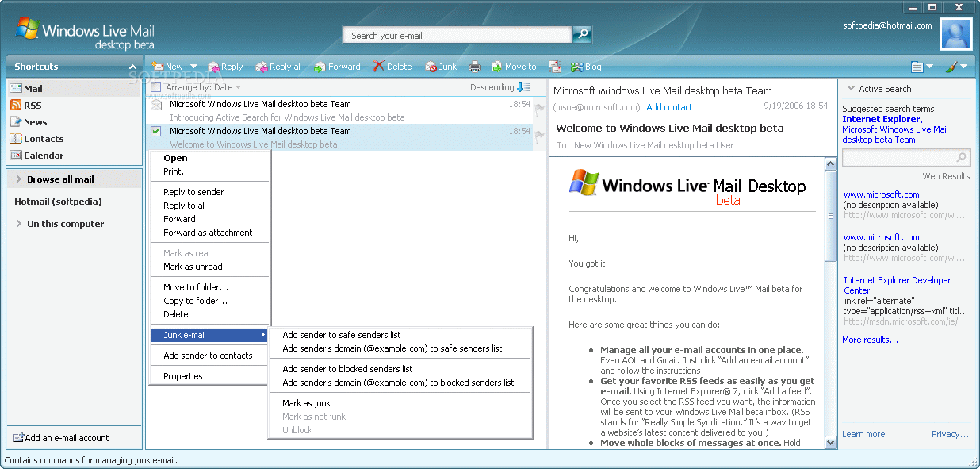Open the Junk e-mail submenu
Screen dimensions: 980x469
pos(209,335)
